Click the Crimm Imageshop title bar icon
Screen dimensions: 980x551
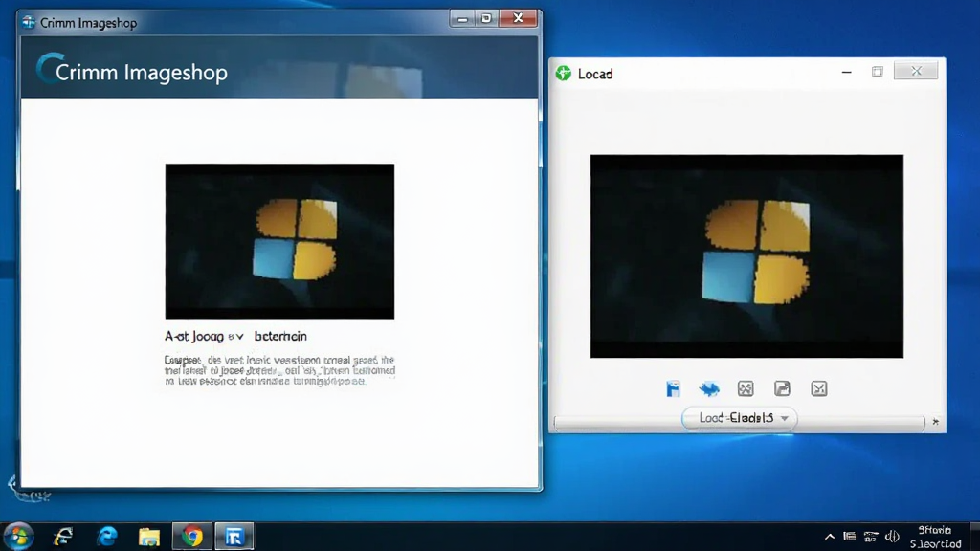click(x=29, y=23)
